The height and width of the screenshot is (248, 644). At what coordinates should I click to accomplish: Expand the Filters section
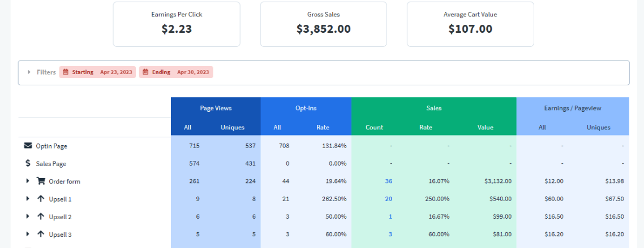[x=29, y=72]
